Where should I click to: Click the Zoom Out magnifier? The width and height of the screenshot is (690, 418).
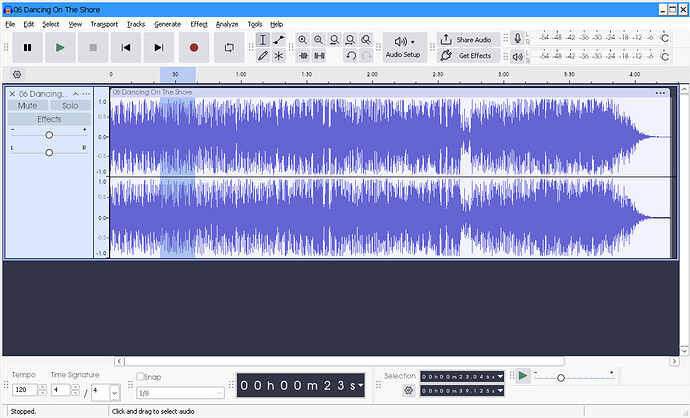[319, 40]
